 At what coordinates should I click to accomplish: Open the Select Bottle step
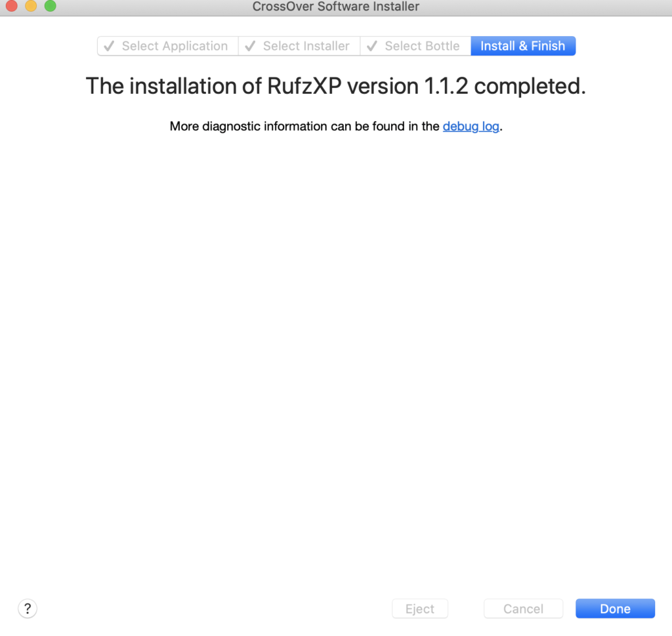coord(422,47)
